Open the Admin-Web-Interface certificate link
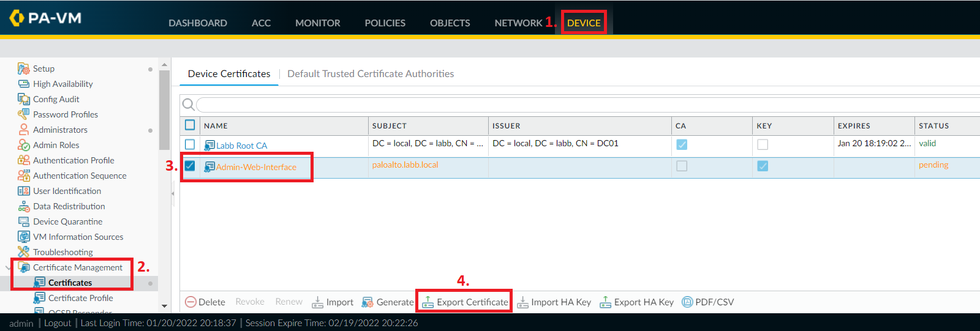This screenshot has width=980, height=331. pyautogui.click(x=256, y=167)
